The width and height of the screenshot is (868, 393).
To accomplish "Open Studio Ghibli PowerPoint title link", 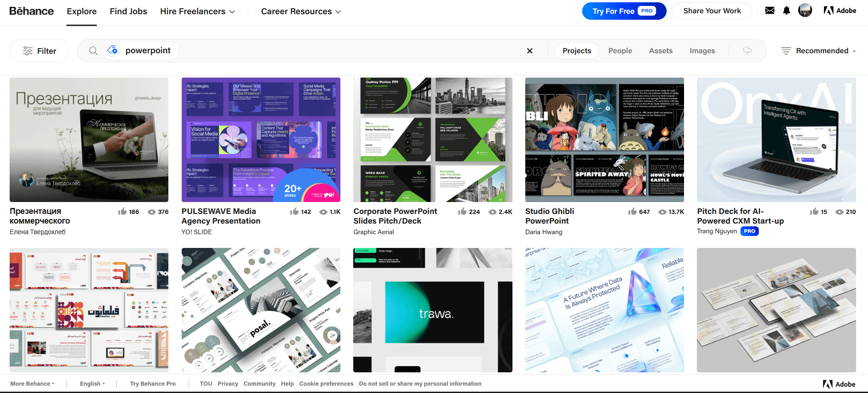I will coord(550,216).
